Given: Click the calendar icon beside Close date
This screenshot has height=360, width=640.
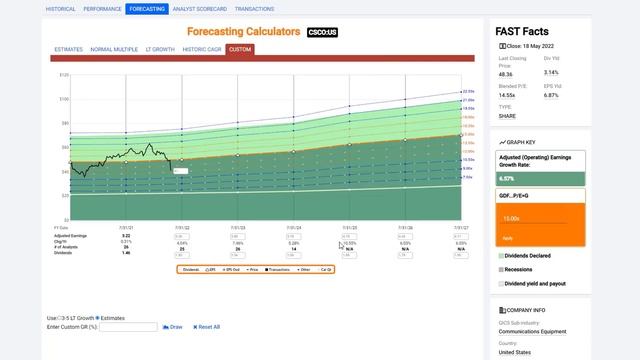Looking at the screenshot, I should coord(502,46).
